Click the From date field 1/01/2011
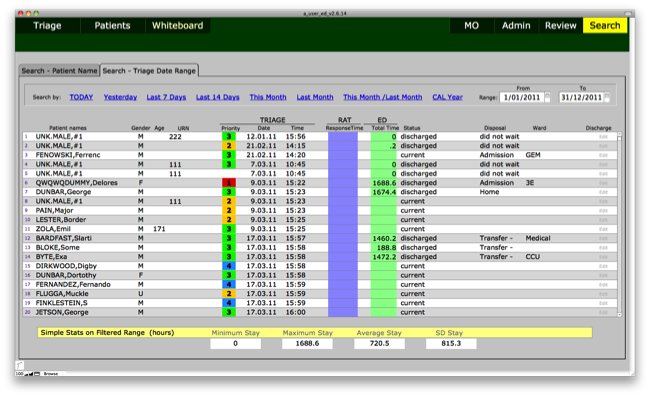The width and height of the screenshot is (650, 397). tap(522, 98)
